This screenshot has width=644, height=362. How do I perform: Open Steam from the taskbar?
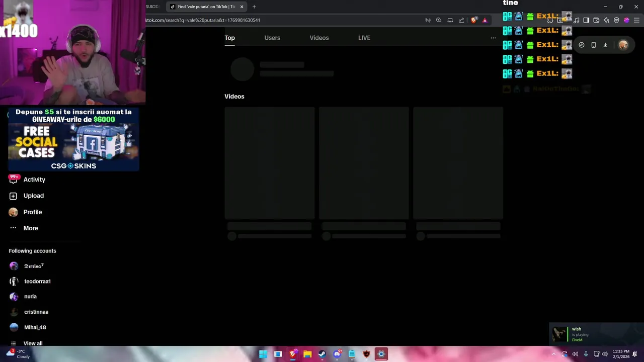pyautogui.click(x=322, y=354)
